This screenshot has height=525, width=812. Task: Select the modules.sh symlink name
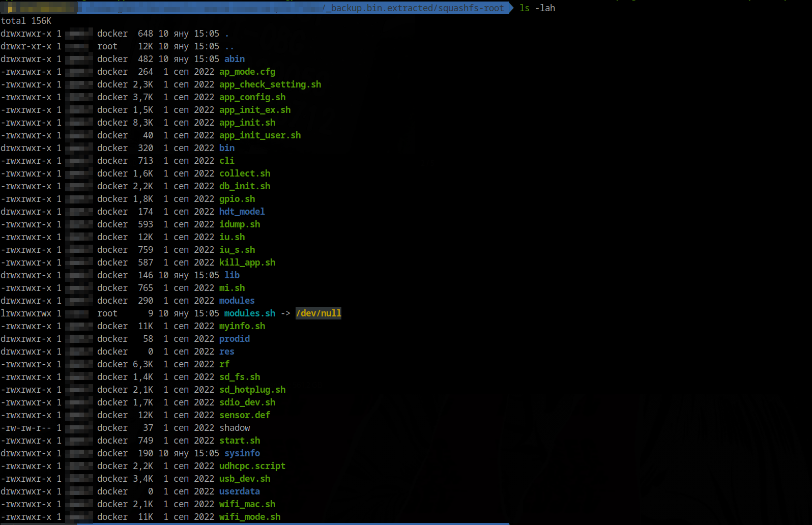pos(250,313)
